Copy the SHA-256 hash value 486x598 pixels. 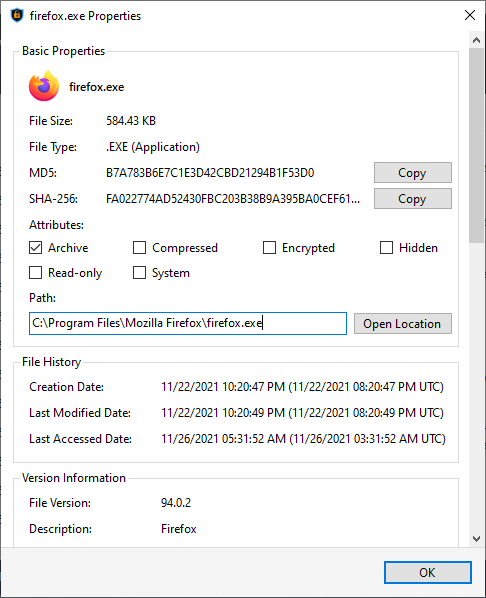point(412,199)
